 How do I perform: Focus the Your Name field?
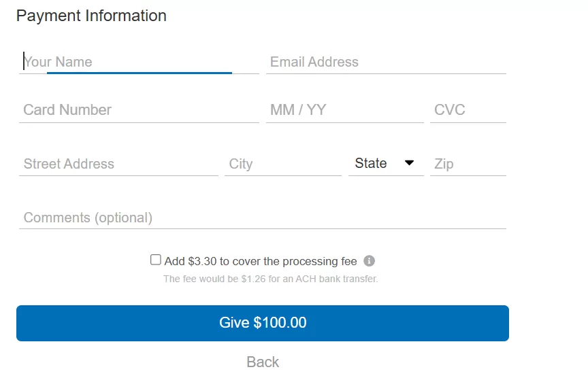139,62
